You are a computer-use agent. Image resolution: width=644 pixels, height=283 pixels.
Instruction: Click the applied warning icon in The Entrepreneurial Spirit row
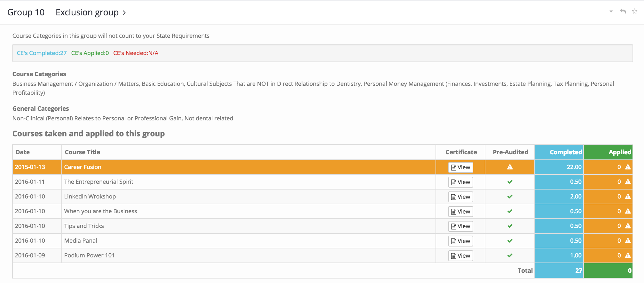click(628, 182)
